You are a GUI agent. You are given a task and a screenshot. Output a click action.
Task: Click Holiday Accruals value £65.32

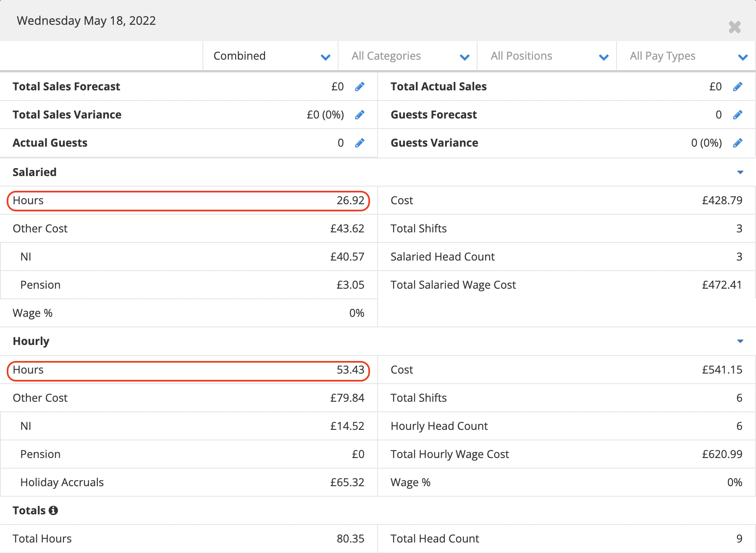[x=347, y=482]
